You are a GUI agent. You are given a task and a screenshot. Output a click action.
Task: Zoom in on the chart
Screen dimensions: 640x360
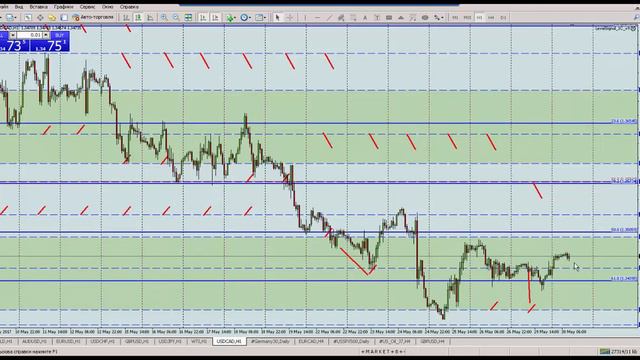(x=164, y=18)
